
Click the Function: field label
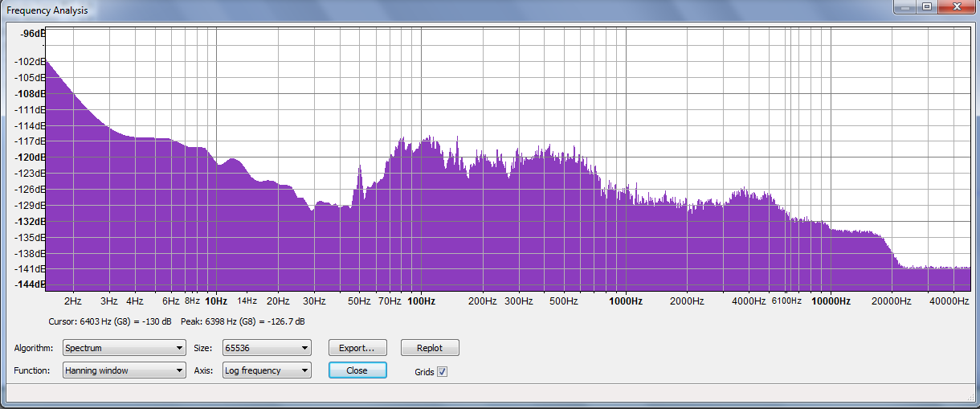[32, 370]
